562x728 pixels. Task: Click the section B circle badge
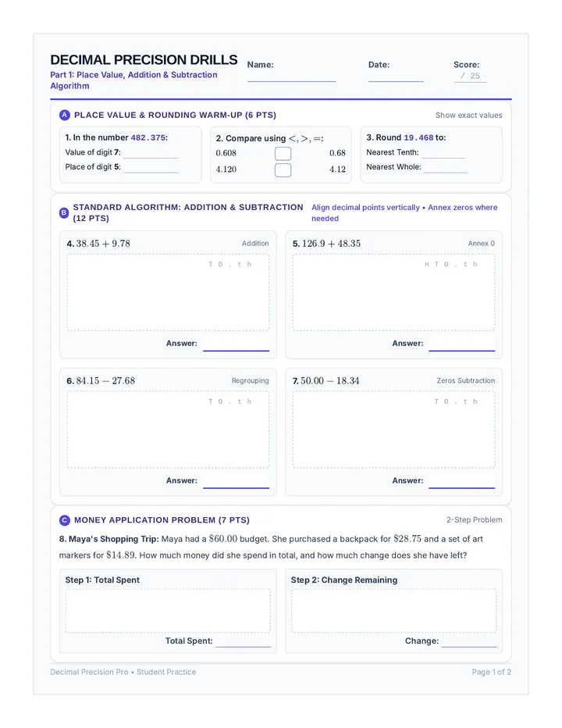pyautogui.click(x=64, y=212)
